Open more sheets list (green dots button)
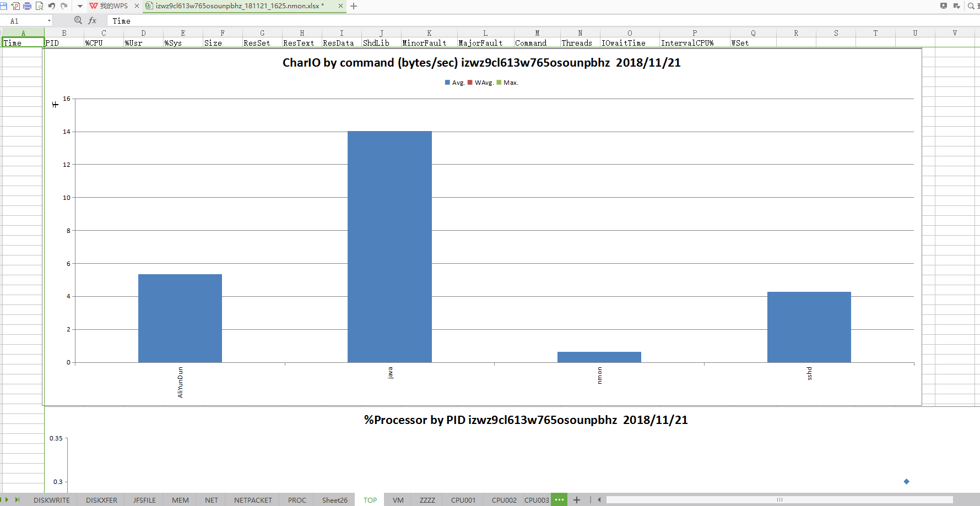The height and width of the screenshot is (506, 980). [559, 499]
